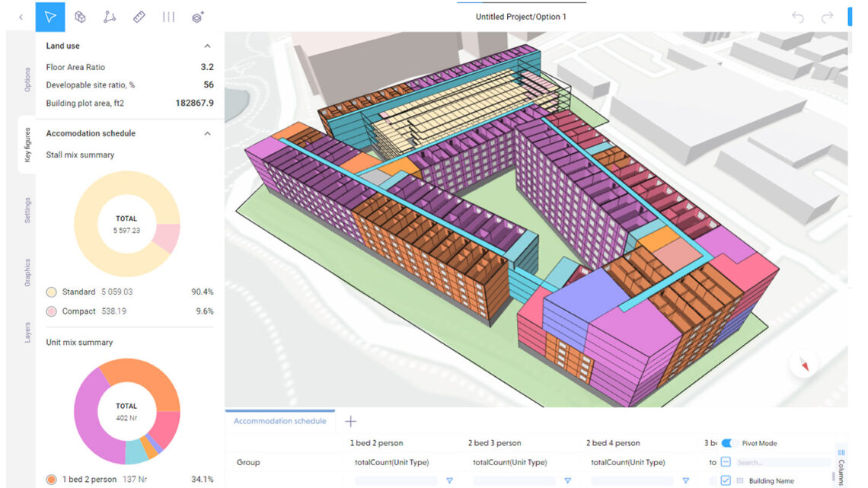
Task: Click the undo arrow
Action: (x=798, y=16)
